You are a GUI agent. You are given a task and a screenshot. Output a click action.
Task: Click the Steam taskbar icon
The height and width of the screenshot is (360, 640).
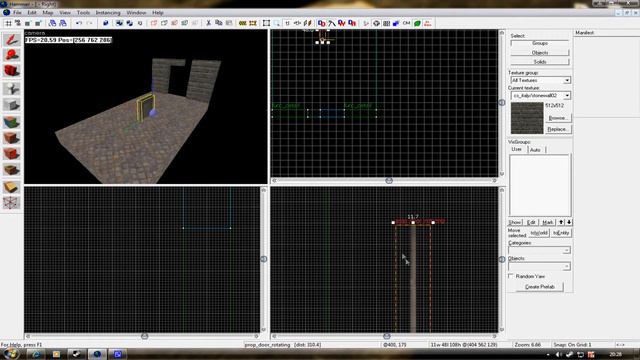76,354
